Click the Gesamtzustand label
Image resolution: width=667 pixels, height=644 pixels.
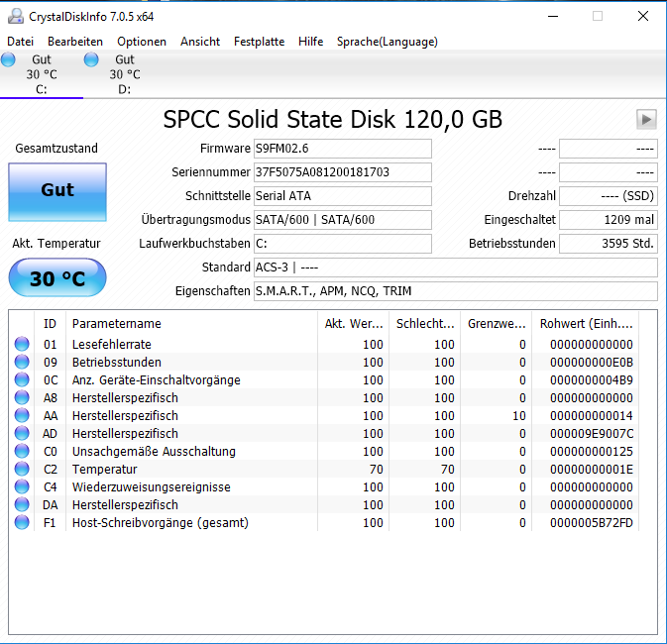pyautogui.click(x=56, y=148)
